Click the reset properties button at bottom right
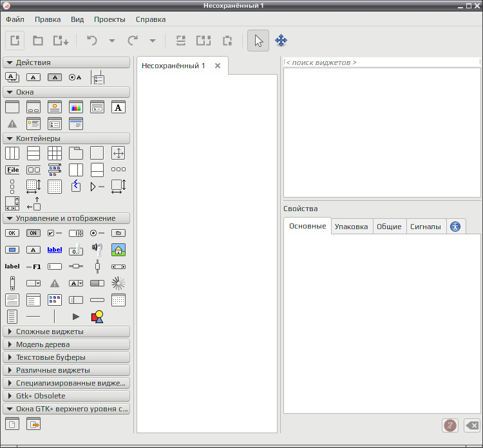This screenshot has height=448, width=483. [471, 426]
